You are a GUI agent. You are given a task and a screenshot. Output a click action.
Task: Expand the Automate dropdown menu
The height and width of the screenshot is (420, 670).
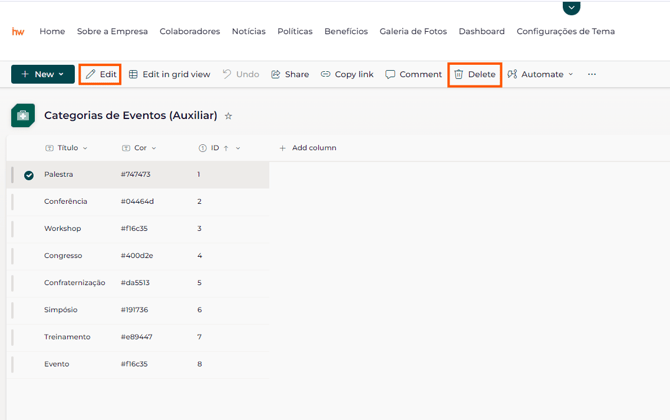[571, 75]
